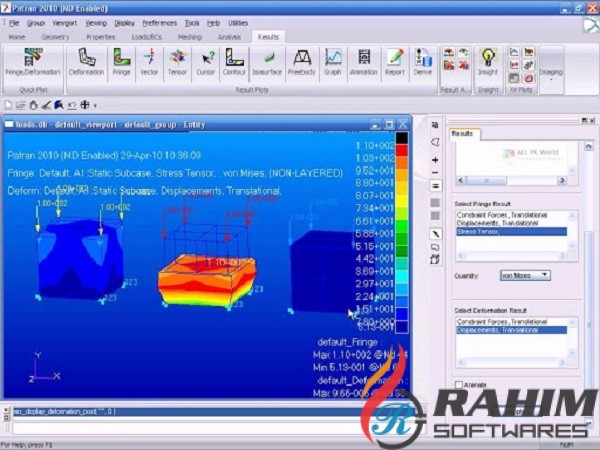
Task: Open the File menu
Action: 14,23
